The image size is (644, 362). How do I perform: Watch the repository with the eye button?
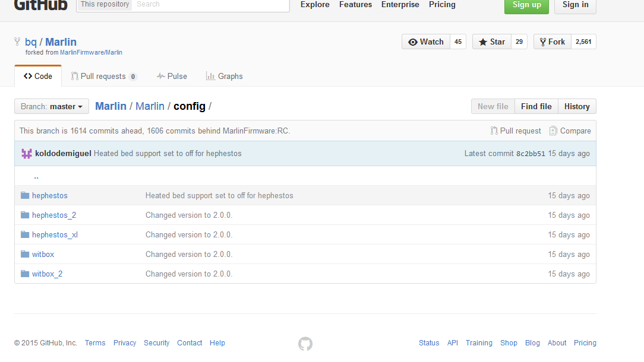426,42
